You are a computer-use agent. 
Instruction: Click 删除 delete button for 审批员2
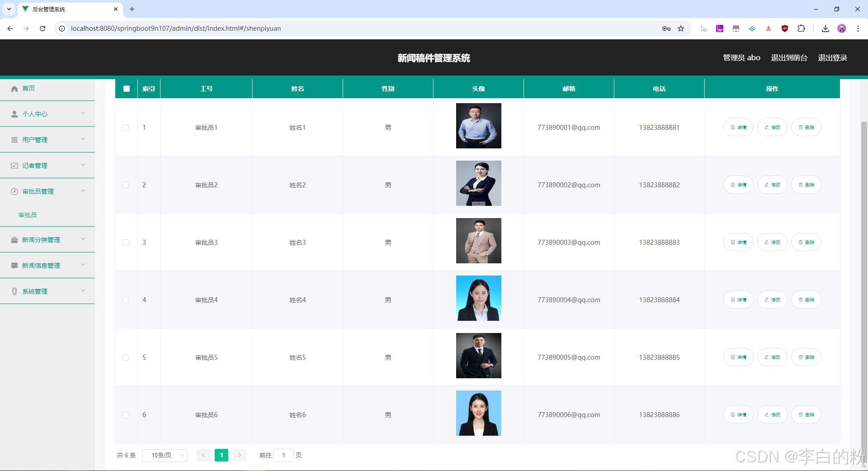click(x=806, y=185)
